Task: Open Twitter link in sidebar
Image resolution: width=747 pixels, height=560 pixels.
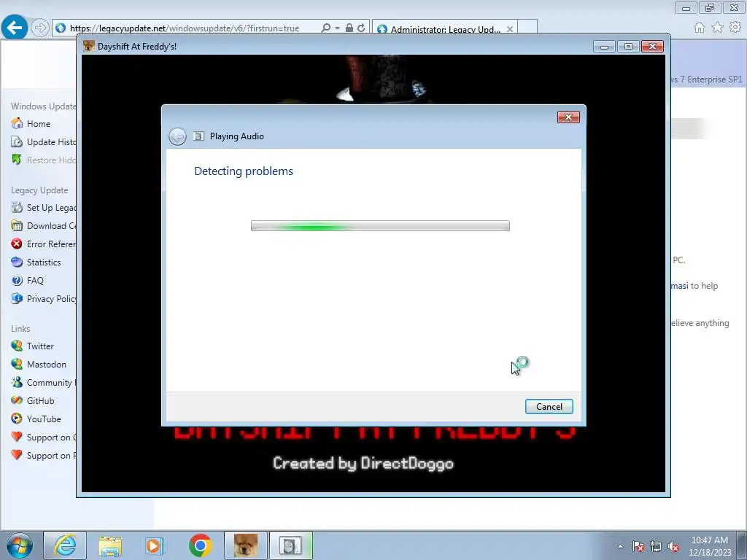Action: coord(41,346)
